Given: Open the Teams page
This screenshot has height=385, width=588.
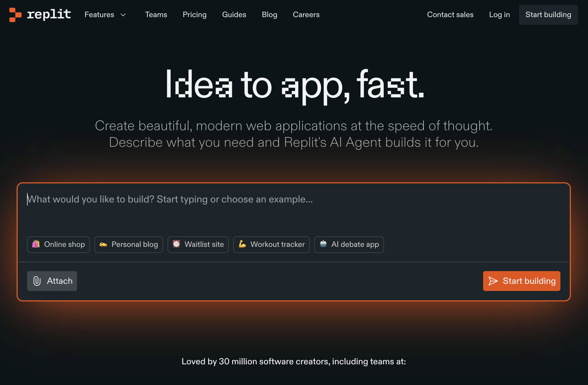Looking at the screenshot, I should (156, 15).
